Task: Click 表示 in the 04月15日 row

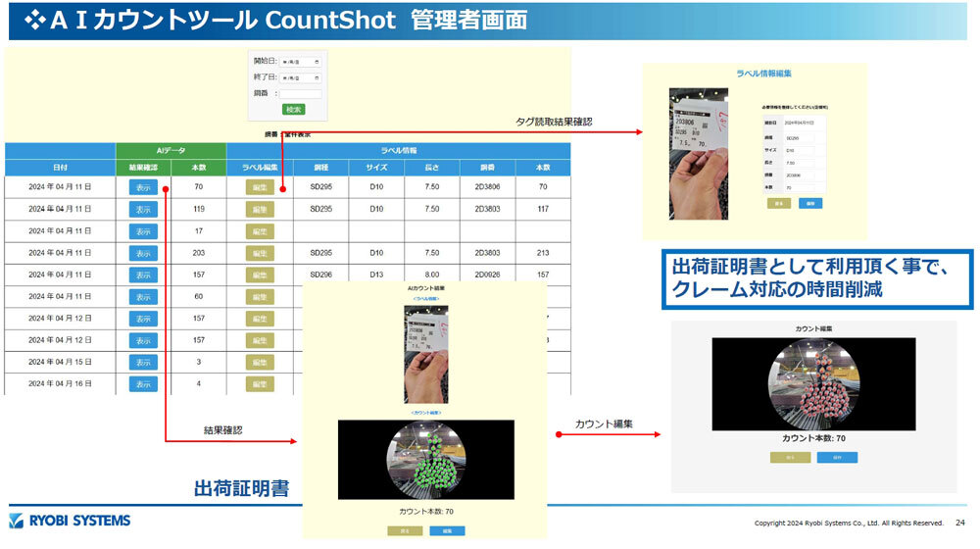Action: tap(143, 362)
